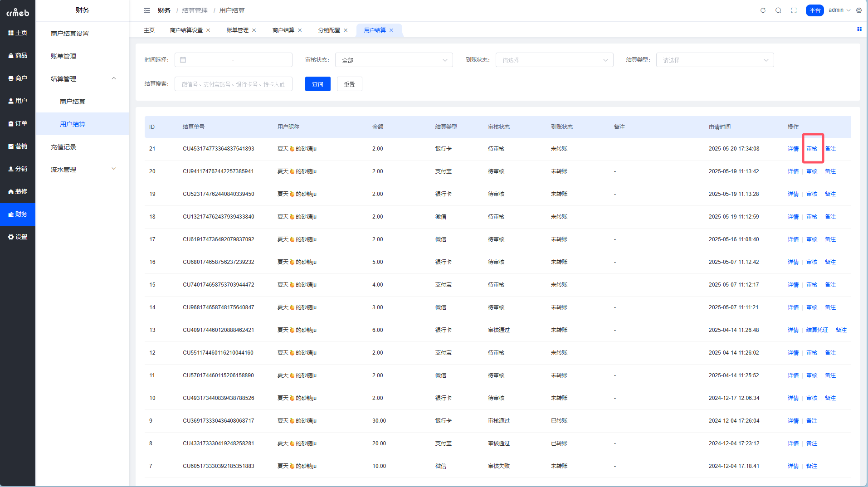Viewport: 868px width, 487px height.
Task: Select 商户结算 in the side menu
Action: pyautogui.click(x=73, y=102)
